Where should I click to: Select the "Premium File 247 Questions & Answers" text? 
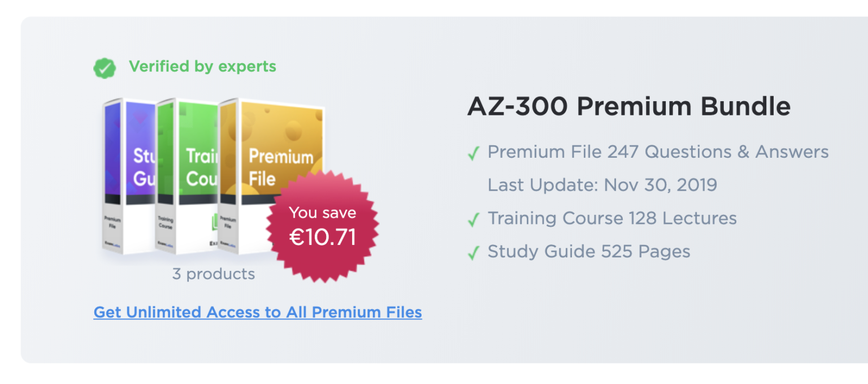point(658,152)
